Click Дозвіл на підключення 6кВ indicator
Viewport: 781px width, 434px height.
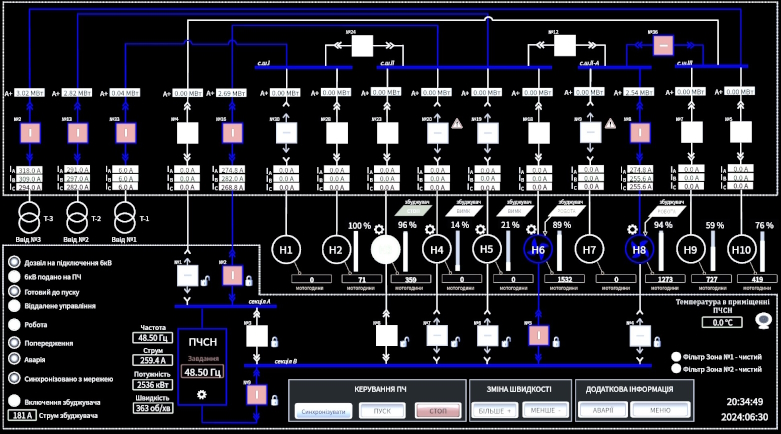click(x=14, y=262)
